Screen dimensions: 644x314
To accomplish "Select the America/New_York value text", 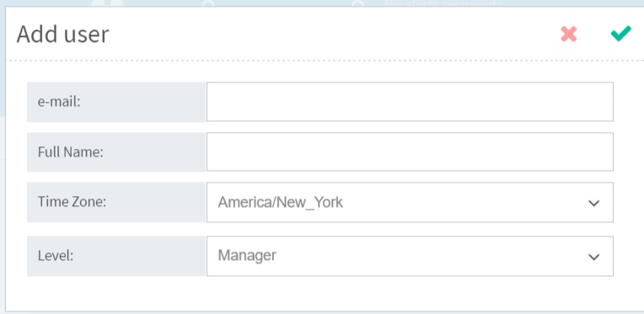I will pos(280,202).
